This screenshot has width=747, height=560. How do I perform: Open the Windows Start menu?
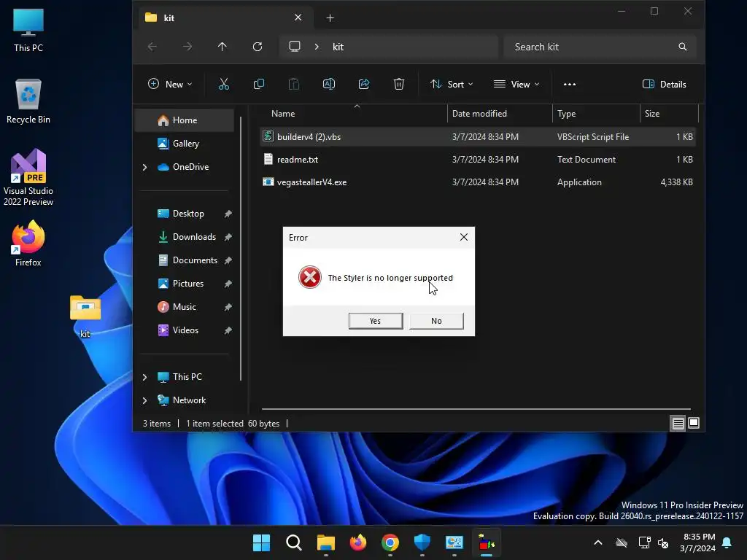tap(261, 542)
